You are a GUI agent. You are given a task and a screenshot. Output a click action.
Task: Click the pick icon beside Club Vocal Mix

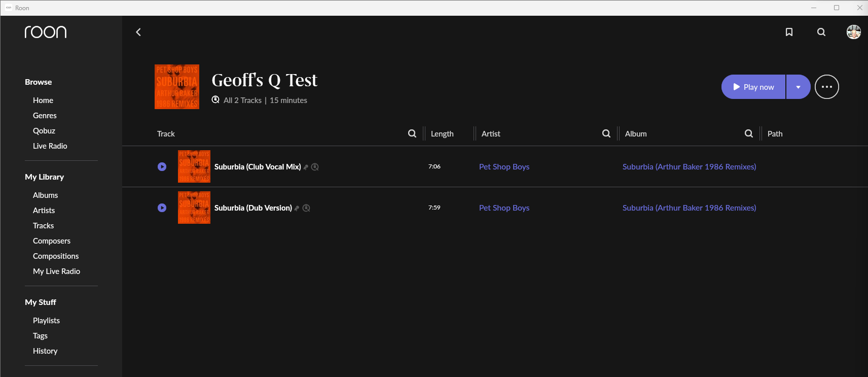tap(306, 167)
